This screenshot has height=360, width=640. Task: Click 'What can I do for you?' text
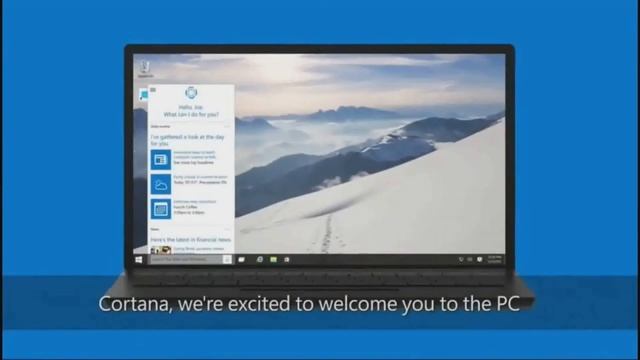pyautogui.click(x=191, y=115)
